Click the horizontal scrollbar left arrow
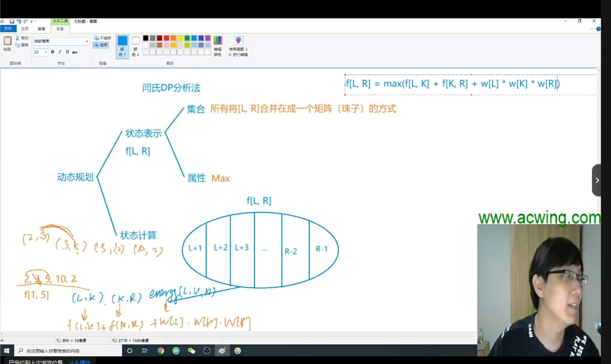Image resolution: width=611 pixels, height=364 pixels. coord(2,333)
